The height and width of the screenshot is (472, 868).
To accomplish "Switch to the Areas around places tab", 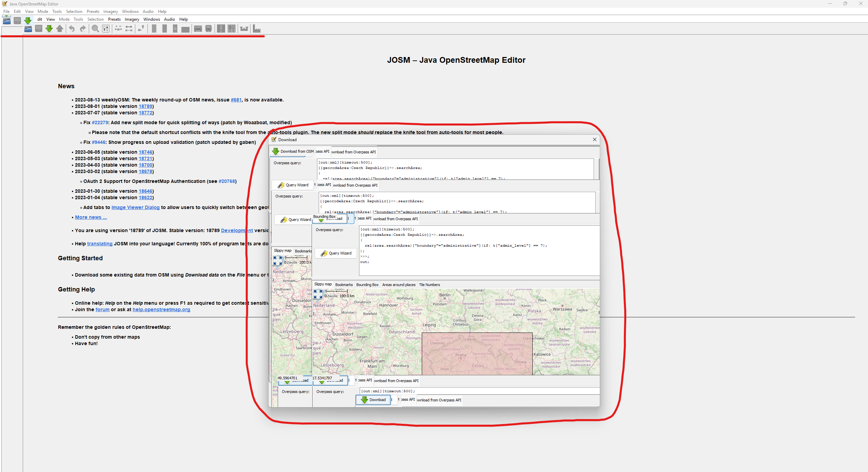I will click(399, 285).
